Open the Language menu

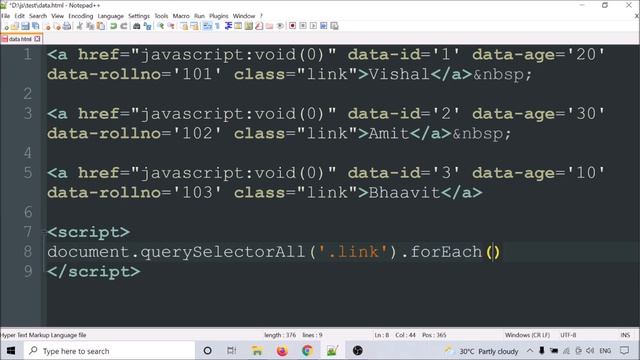(111, 16)
